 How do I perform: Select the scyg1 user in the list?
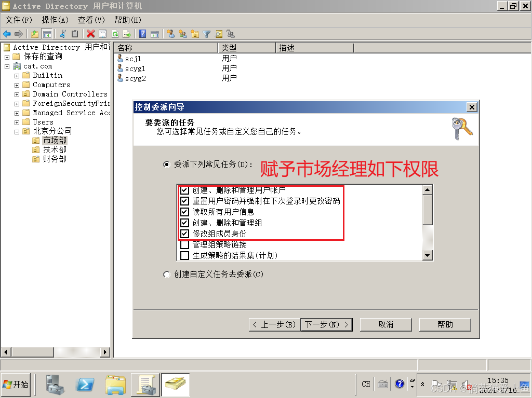(135, 68)
